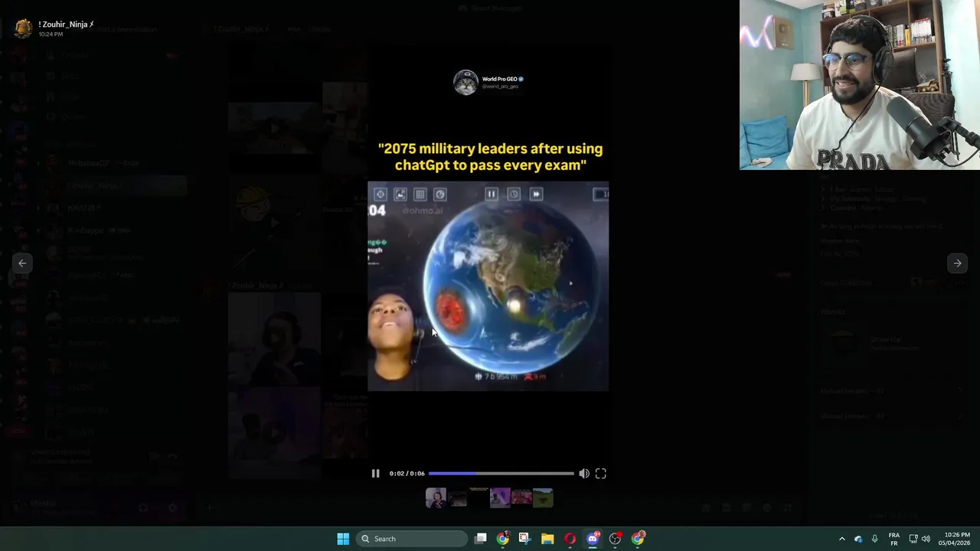
Task: Click the Earth video frame in the viewer
Action: click(488, 286)
